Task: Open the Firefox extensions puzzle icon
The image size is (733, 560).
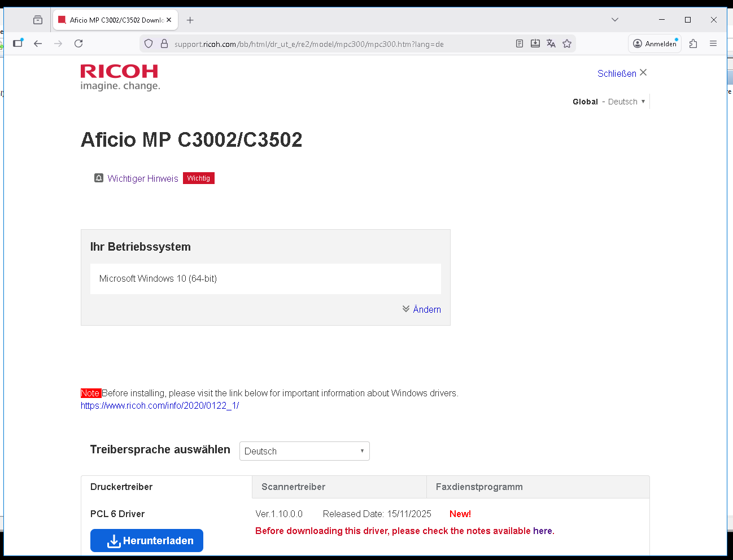Action: [693, 43]
